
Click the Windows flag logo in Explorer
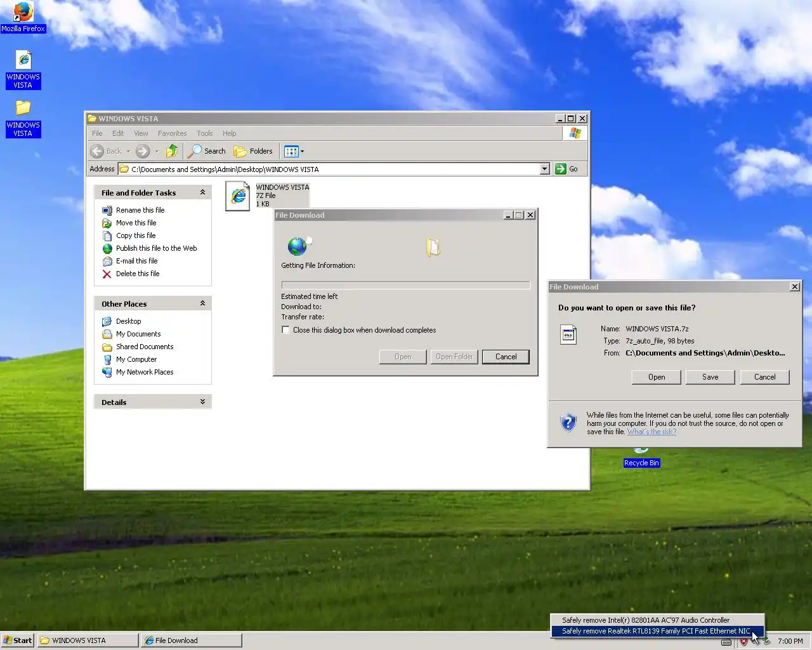tap(575, 133)
